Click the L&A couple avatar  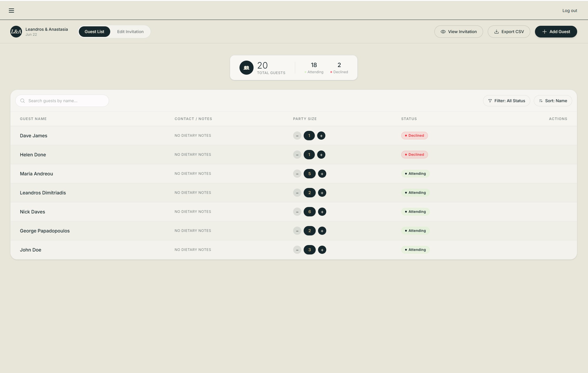pyautogui.click(x=16, y=32)
